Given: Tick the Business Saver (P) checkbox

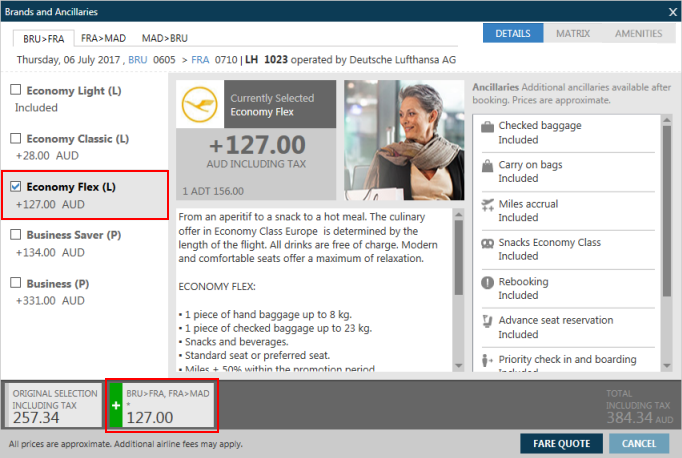Looking at the screenshot, I should [x=16, y=235].
